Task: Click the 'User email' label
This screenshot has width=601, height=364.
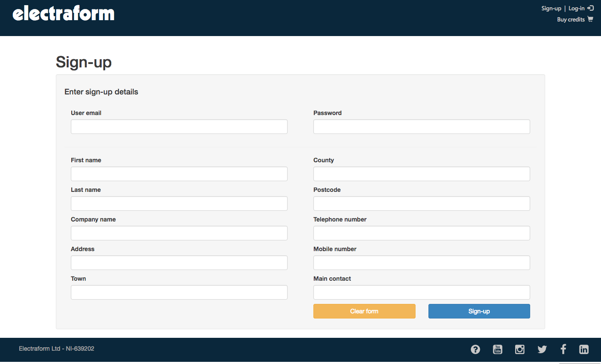Action: tap(86, 113)
